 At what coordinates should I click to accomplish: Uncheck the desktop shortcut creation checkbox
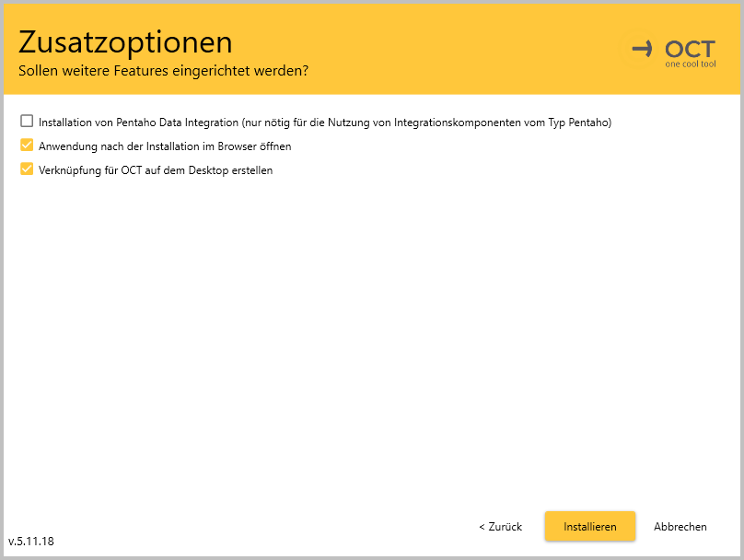(27, 169)
